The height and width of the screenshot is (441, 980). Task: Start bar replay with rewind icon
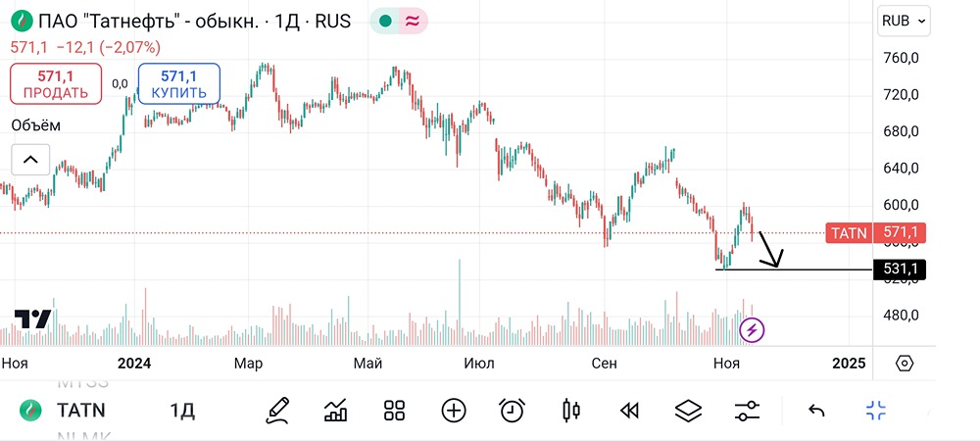(x=630, y=411)
